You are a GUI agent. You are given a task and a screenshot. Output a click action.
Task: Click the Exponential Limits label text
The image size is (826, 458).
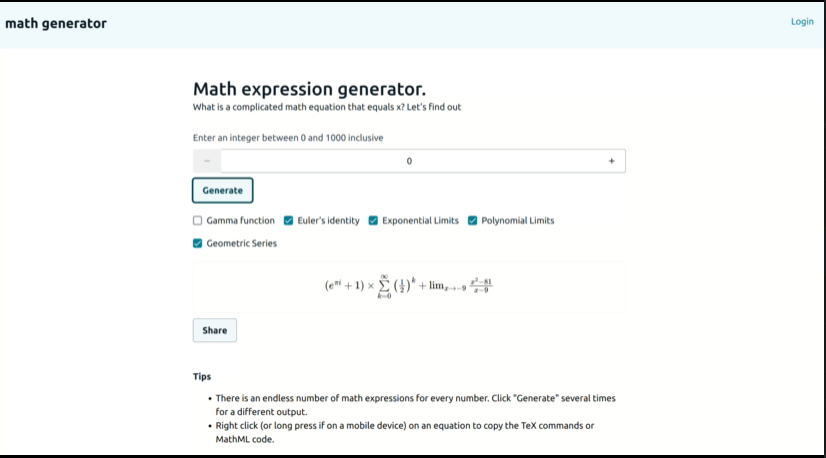point(420,221)
